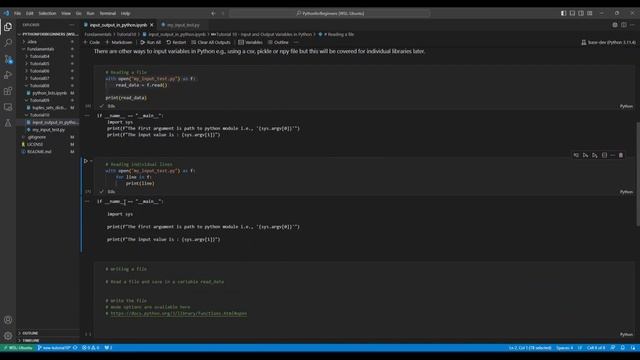The height and width of the screenshot is (360, 640).
Task: Open notebook editor settings gear icon
Action: click(x=615, y=25)
